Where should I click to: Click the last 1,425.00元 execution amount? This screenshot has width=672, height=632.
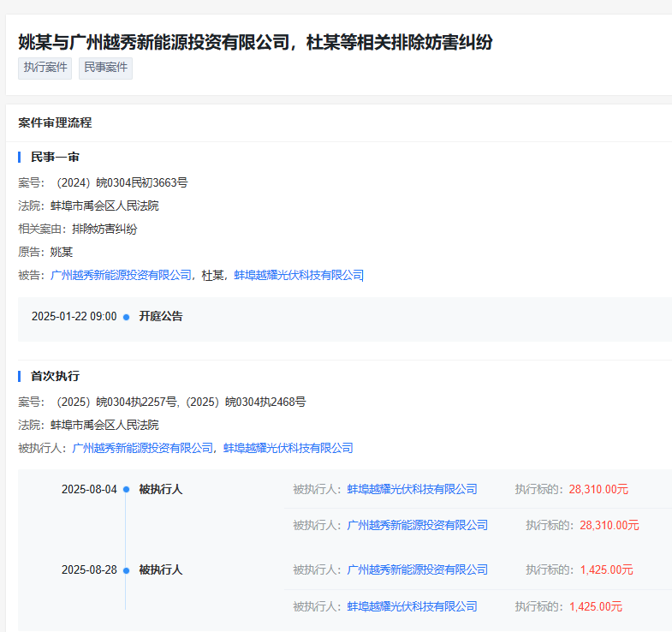pos(595,606)
